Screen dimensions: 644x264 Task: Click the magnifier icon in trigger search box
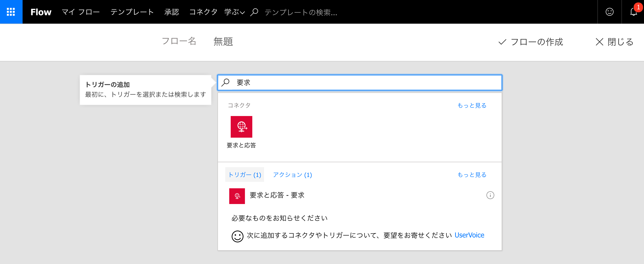point(226,82)
